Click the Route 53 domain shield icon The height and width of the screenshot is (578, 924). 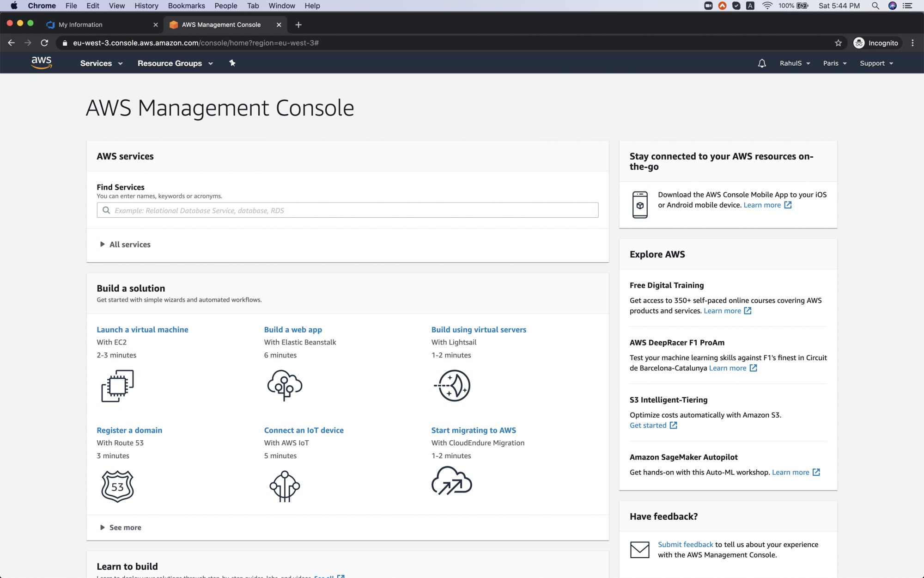(x=117, y=486)
